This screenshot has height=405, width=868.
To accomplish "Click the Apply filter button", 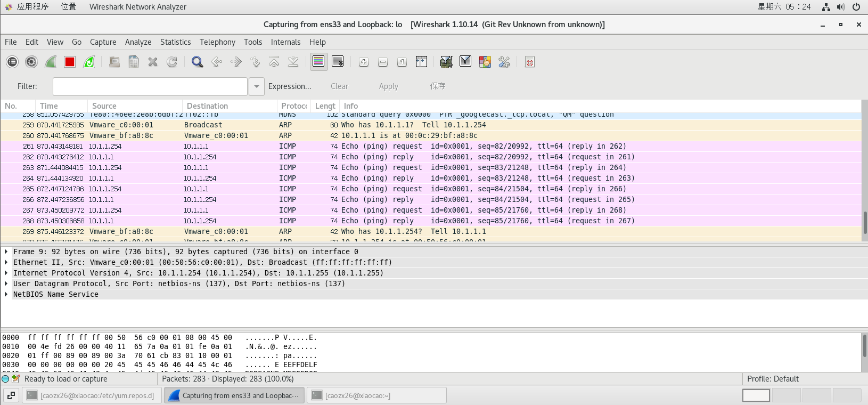I will (388, 86).
